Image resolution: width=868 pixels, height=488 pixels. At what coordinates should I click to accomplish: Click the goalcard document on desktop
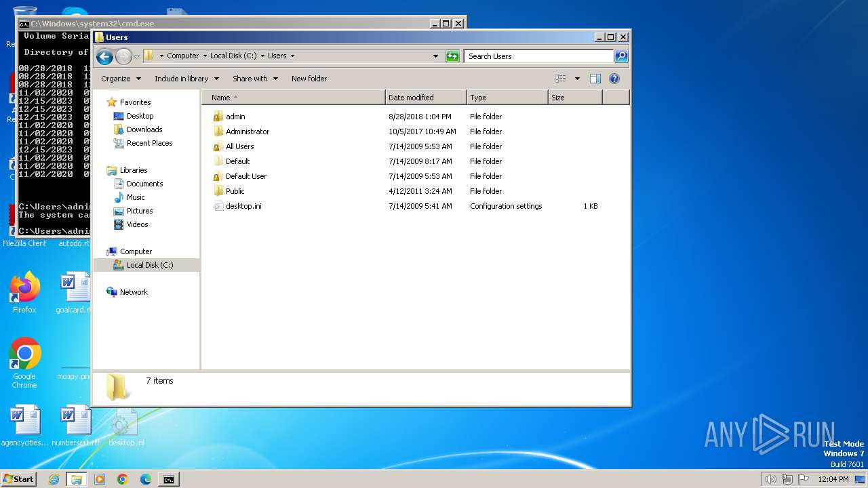[75, 293]
